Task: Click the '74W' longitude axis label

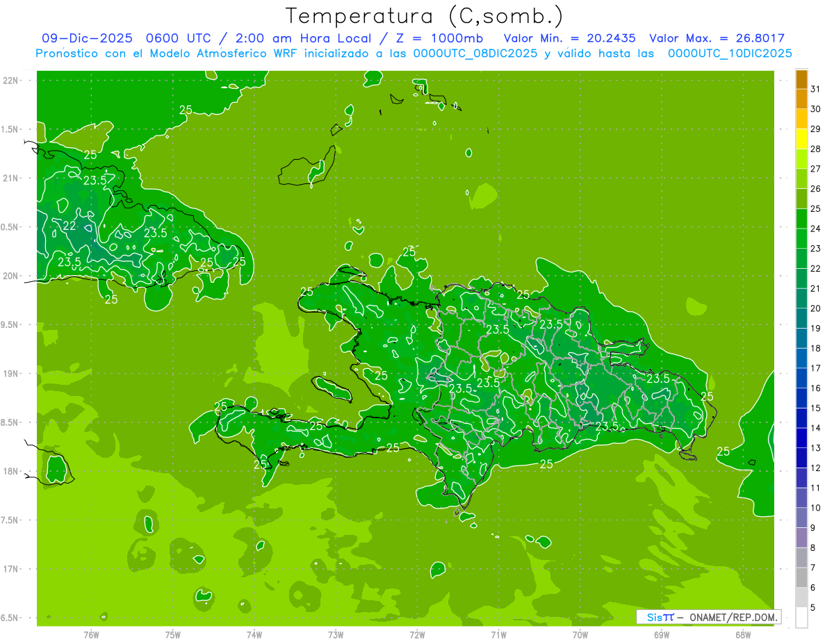Action: [x=254, y=634]
